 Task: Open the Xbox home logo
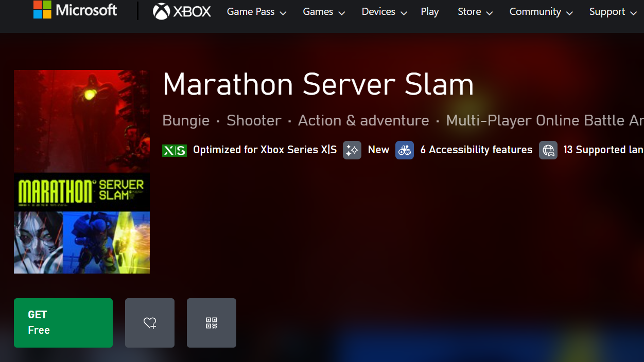pos(182,11)
